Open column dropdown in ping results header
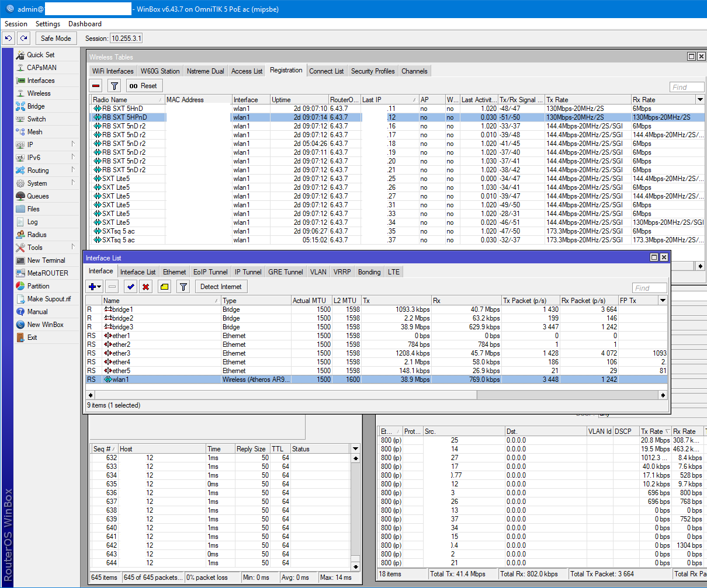Image resolution: width=707 pixels, height=588 pixels. 355,448
